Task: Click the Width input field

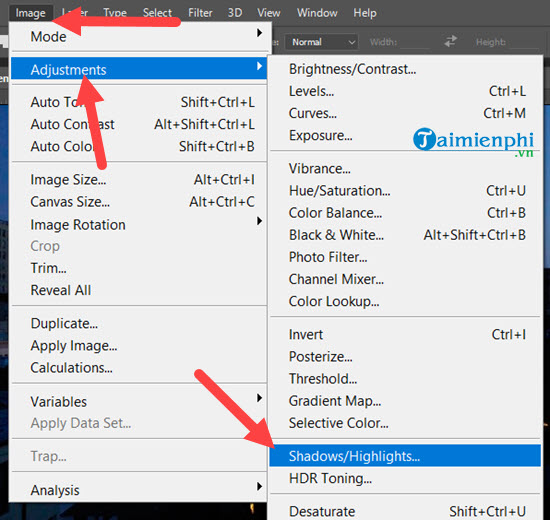Action: [x=416, y=42]
